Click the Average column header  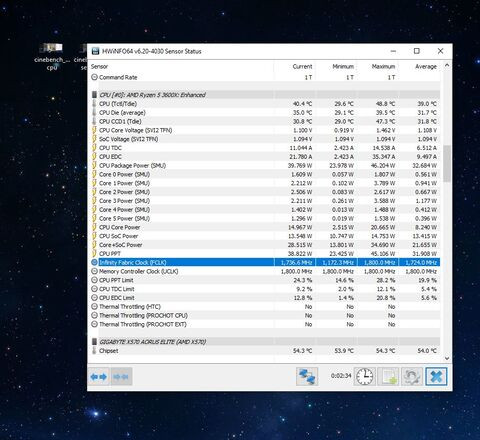pos(426,66)
